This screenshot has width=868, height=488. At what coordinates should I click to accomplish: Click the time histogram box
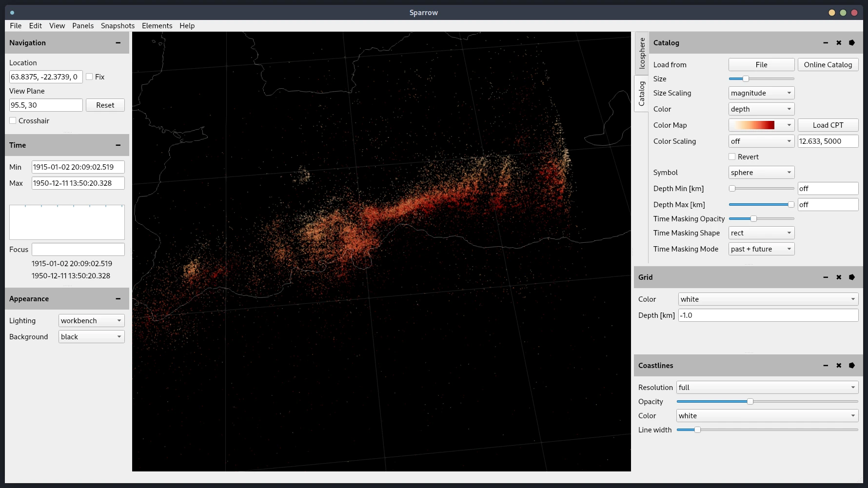(x=67, y=222)
